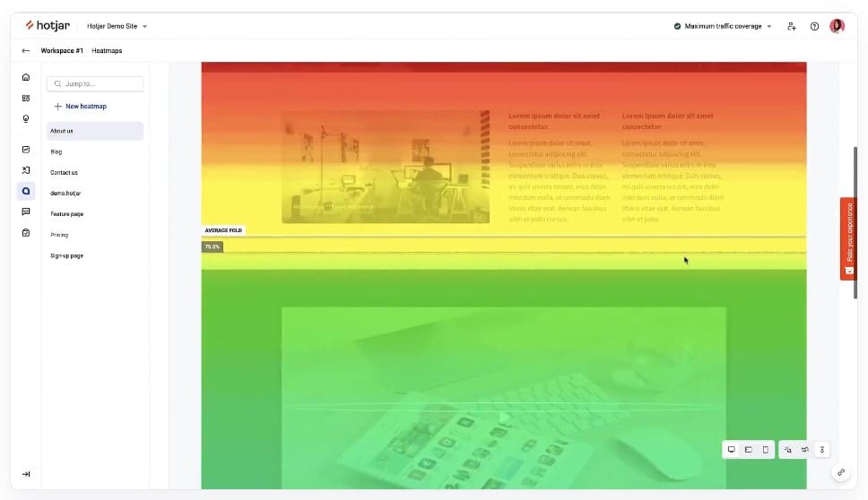This screenshot has height=500, width=868.
Task: Open the Recordings icon in sidebar
Action: [x=26, y=170]
